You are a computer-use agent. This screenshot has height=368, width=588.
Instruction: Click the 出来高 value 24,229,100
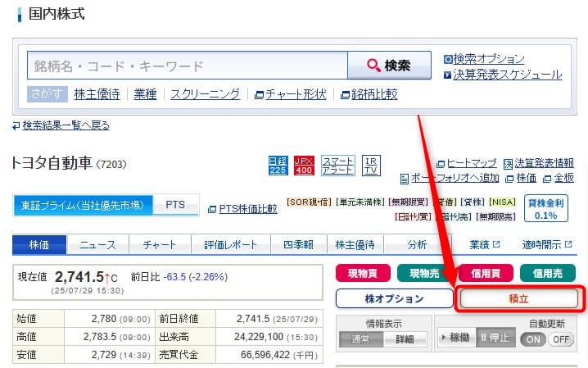pos(259,337)
